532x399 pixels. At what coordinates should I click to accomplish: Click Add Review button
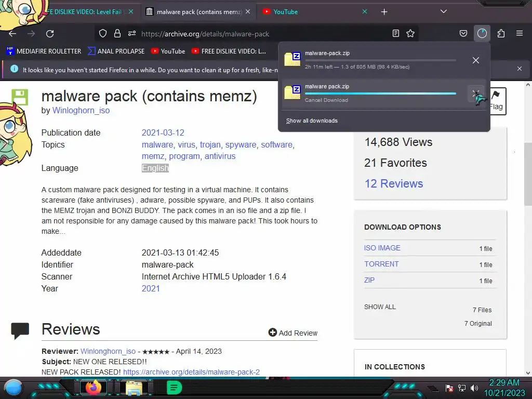pyautogui.click(x=293, y=333)
